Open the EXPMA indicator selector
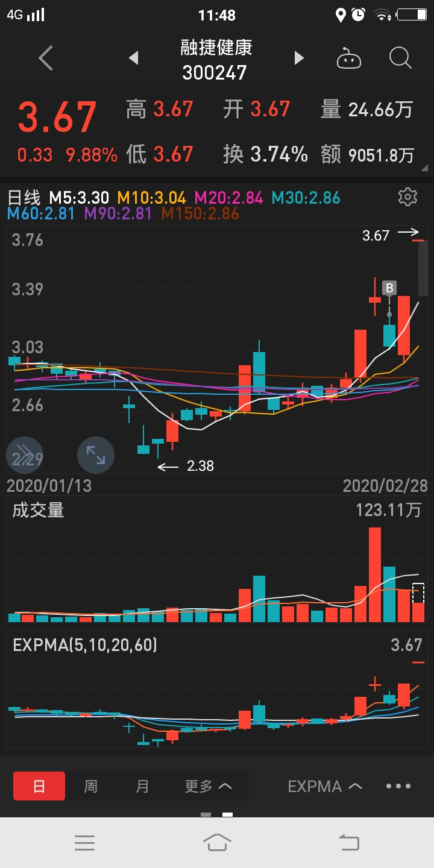 click(325, 786)
